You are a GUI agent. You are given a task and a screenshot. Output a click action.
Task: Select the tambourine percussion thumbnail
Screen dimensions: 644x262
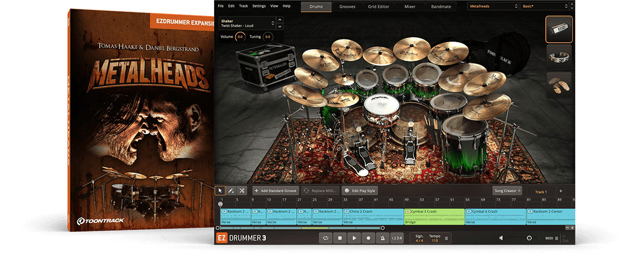(559, 57)
